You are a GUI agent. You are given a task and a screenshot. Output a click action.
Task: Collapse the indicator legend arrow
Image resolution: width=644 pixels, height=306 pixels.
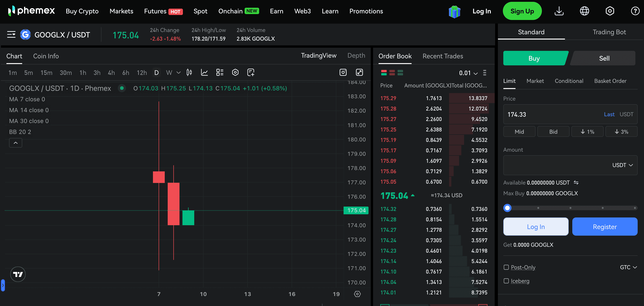point(15,143)
